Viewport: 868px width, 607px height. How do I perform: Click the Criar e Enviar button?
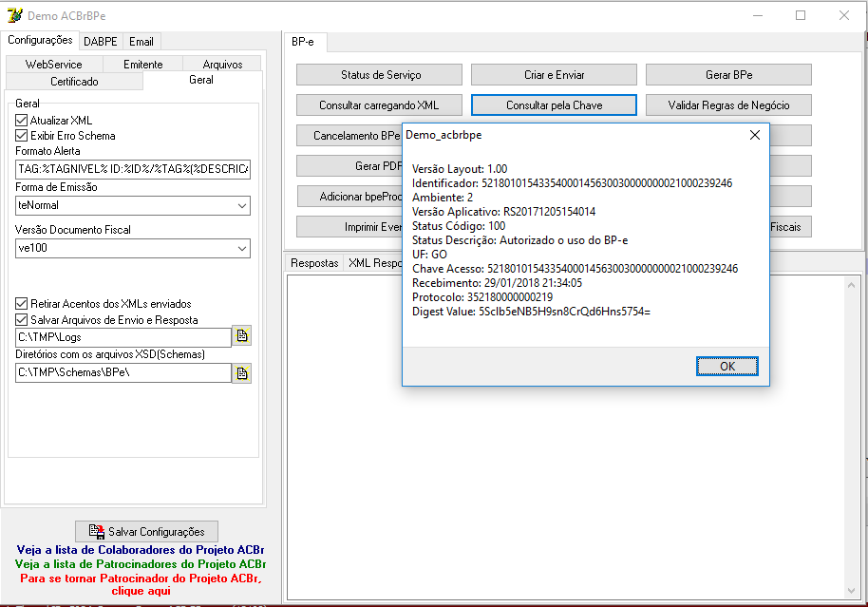point(554,75)
